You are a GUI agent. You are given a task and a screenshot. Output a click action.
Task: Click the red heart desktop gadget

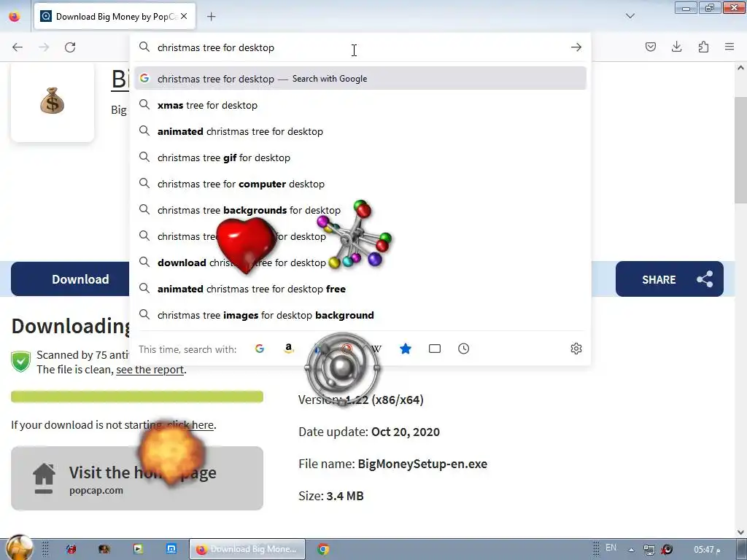coord(246,245)
